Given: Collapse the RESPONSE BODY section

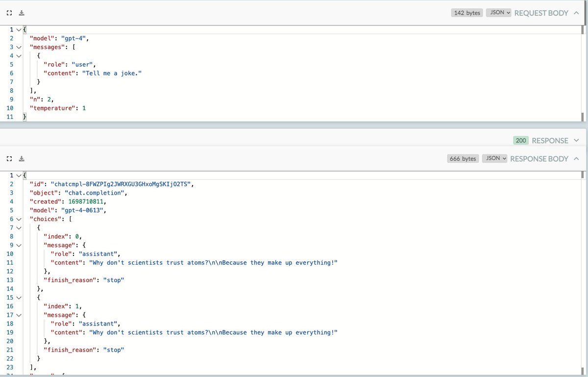Looking at the screenshot, I should tap(577, 158).
